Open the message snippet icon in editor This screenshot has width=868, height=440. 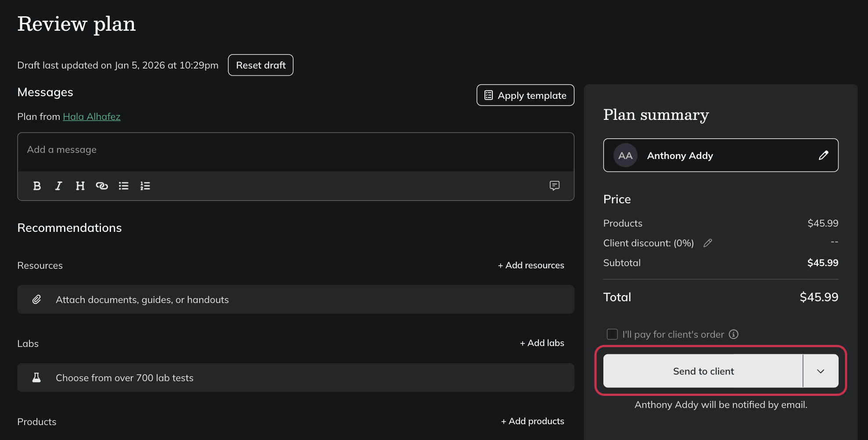click(554, 186)
